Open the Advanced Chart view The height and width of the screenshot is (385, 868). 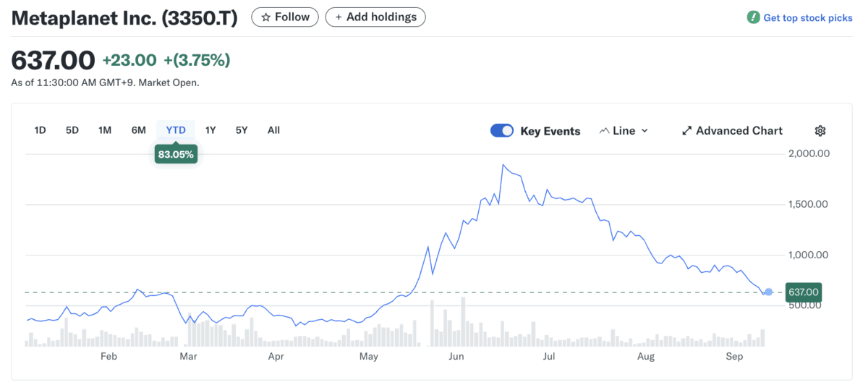732,131
